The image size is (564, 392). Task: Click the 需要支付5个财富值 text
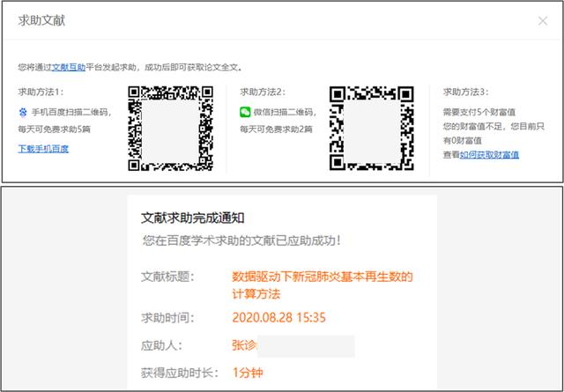pyautogui.click(x=479, y=112)
